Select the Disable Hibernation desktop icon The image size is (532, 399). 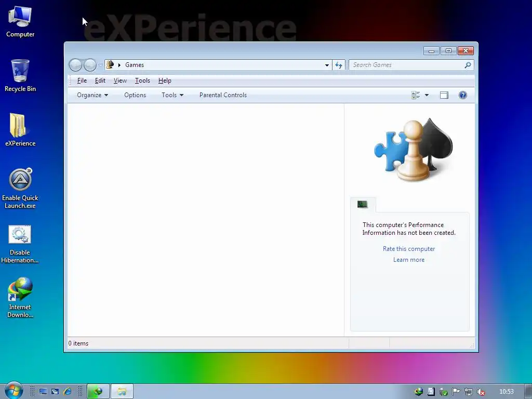click(x=20, y=244)
